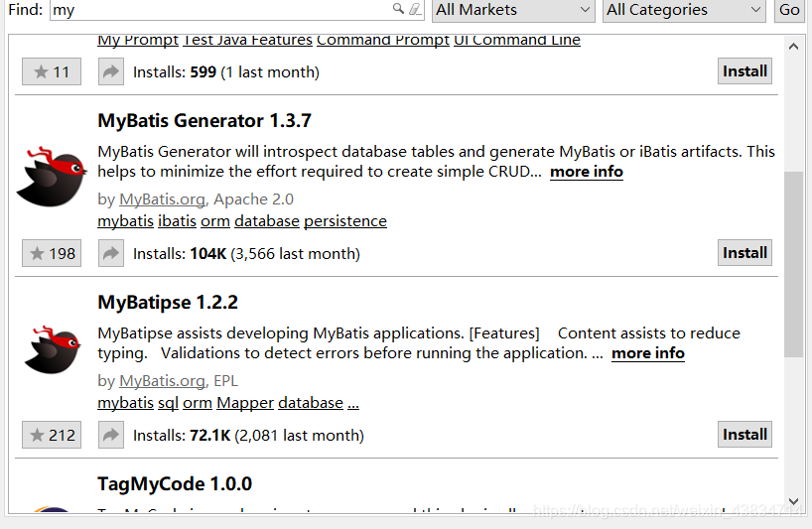Open the All Categories dropdown
812x529 pixels.
tap(684, 10)
